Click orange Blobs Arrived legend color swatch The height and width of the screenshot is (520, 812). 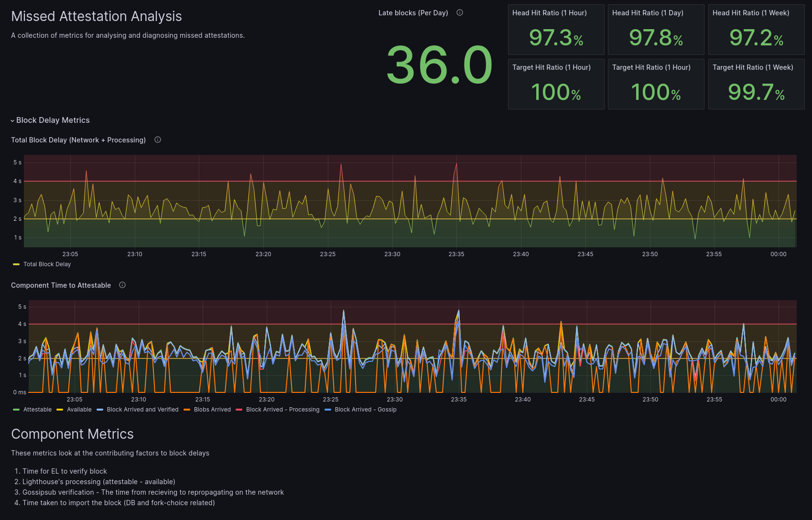click(x=187, y=410)
